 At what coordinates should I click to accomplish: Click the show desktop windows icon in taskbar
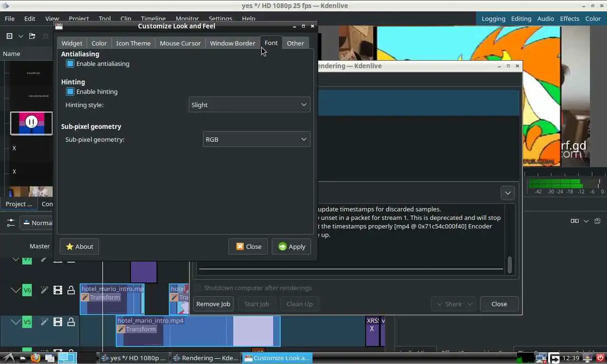(49, 358)
